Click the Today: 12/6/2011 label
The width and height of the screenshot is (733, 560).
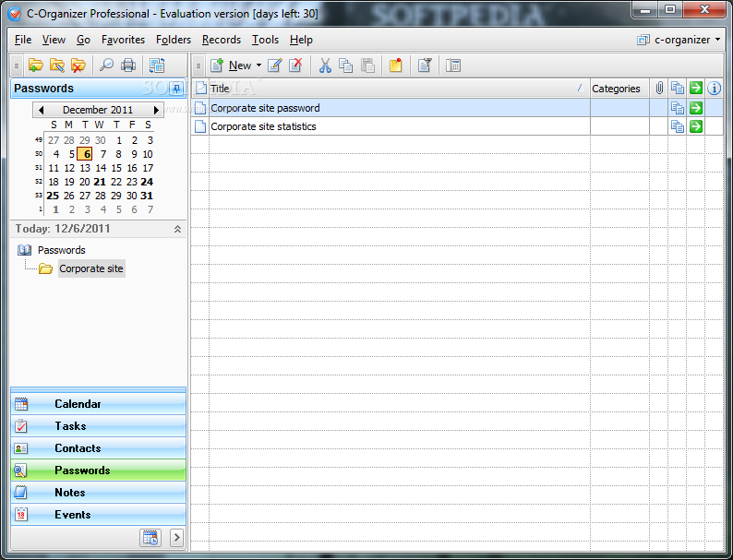[63, 229]
